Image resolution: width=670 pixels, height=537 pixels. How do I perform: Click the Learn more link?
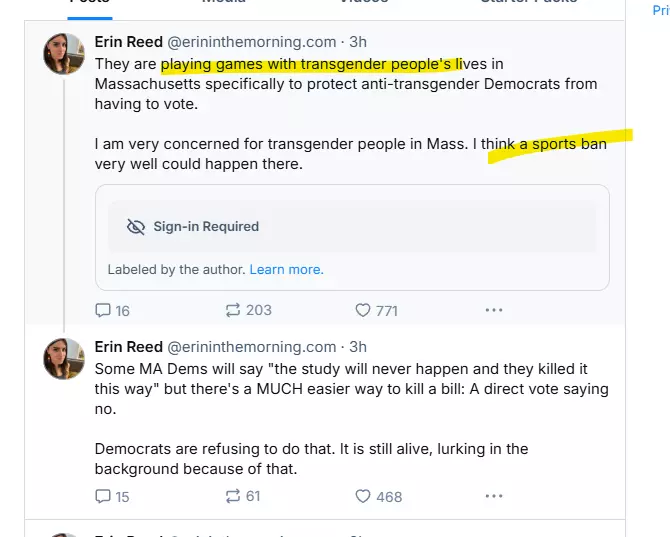(286, 269)
